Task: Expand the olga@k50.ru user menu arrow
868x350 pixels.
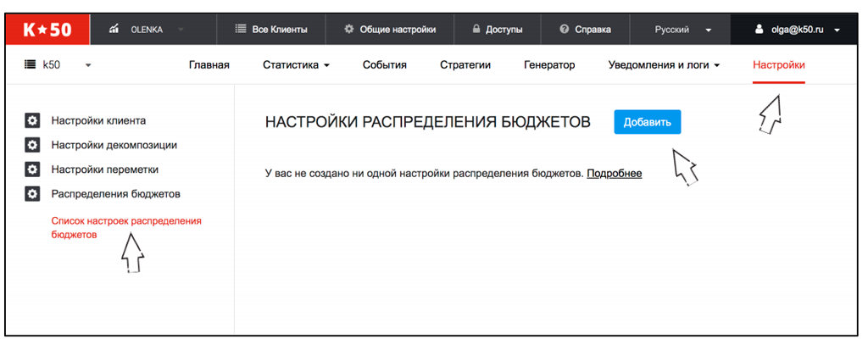Action: coord(837,31)
